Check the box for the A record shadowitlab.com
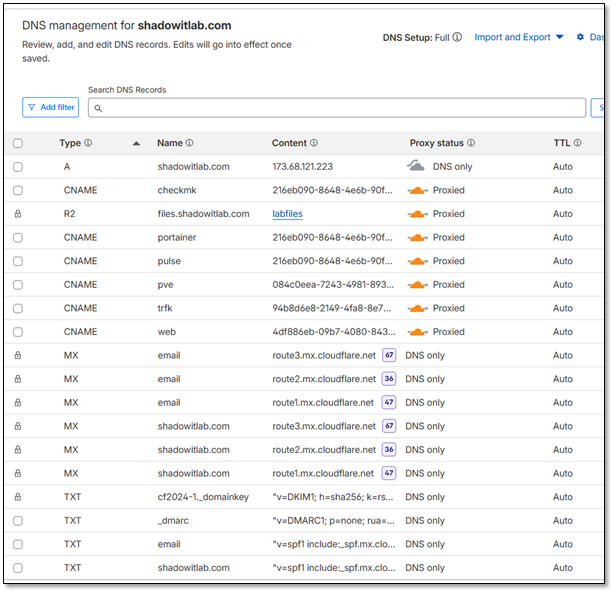Viewport: 614px width, 593px height. [x=18, y=167]
